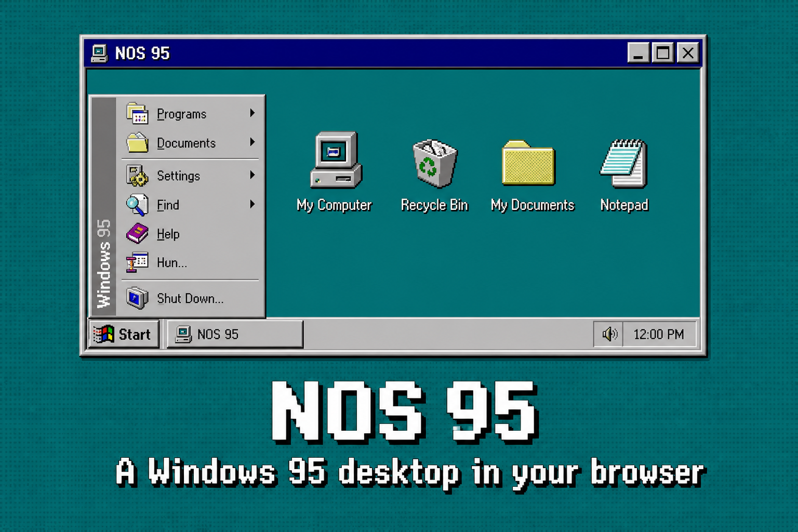
Task: Click the Hun... icon in Start menu
Action: point(137,262)
